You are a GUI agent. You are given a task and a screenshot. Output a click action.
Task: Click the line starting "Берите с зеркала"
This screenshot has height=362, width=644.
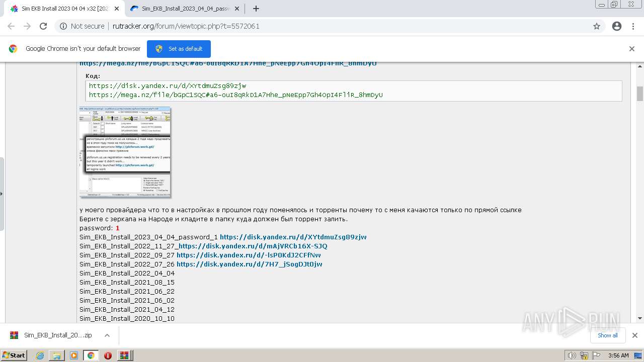point(214,219)
